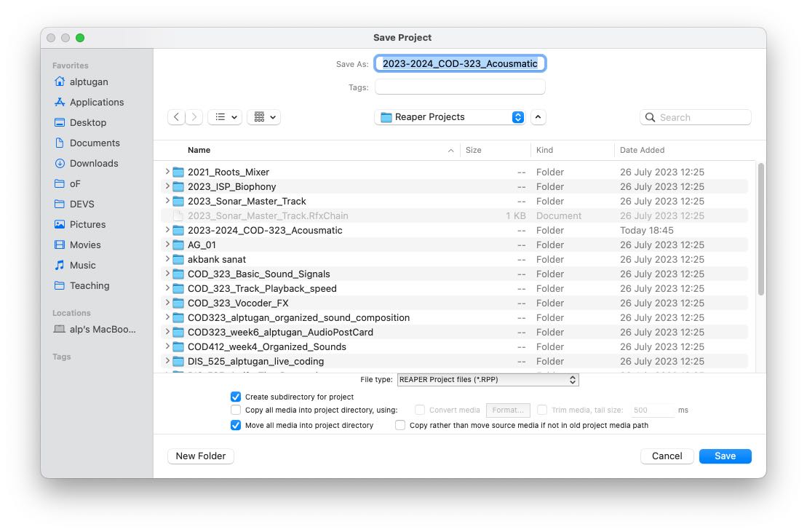
Task: Enable Copy all media into project directory
Action: coord(236,410)
